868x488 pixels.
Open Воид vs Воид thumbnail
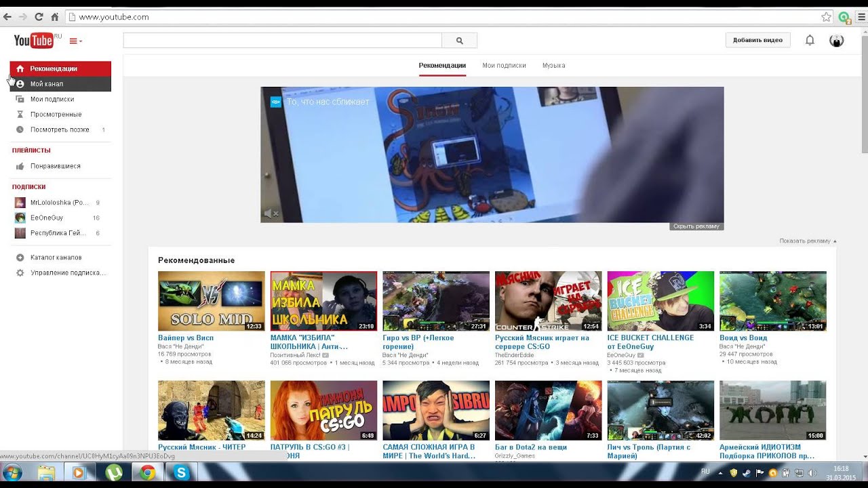pyautogui.click(x=773, y=301)
